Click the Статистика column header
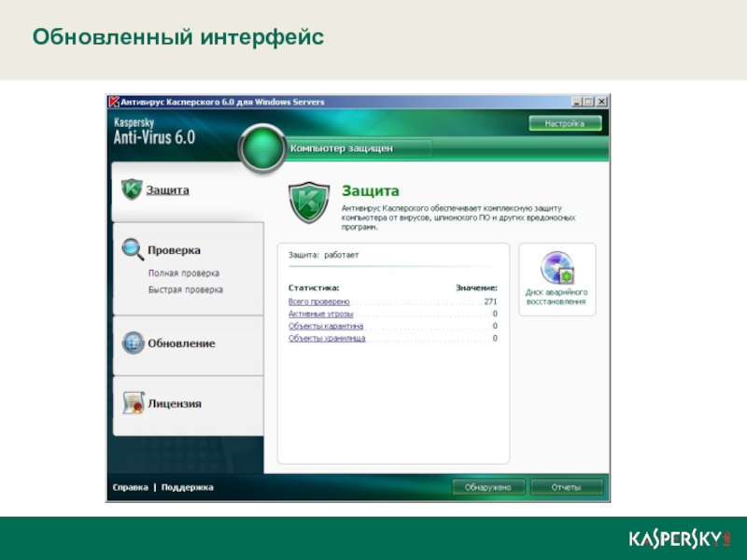The image size is (747, 560). click(x=314, y=287)
